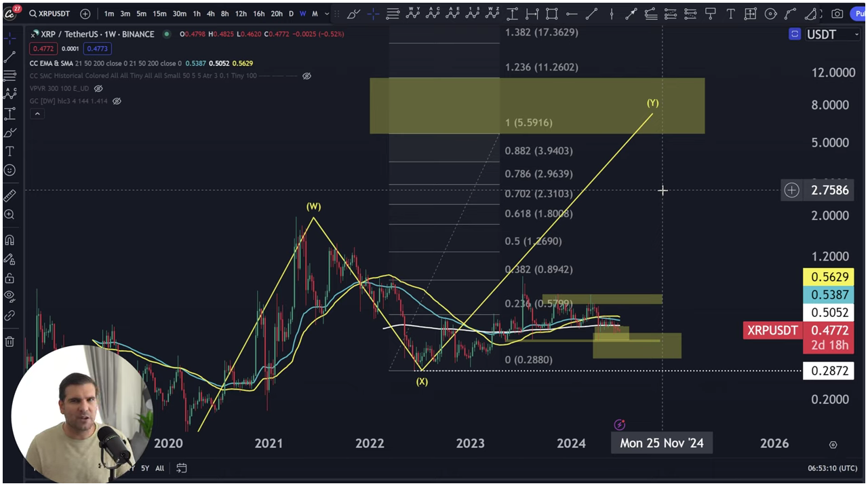
Task: Toggle hide all drawings eye
Action: click(x=9, y=296)
